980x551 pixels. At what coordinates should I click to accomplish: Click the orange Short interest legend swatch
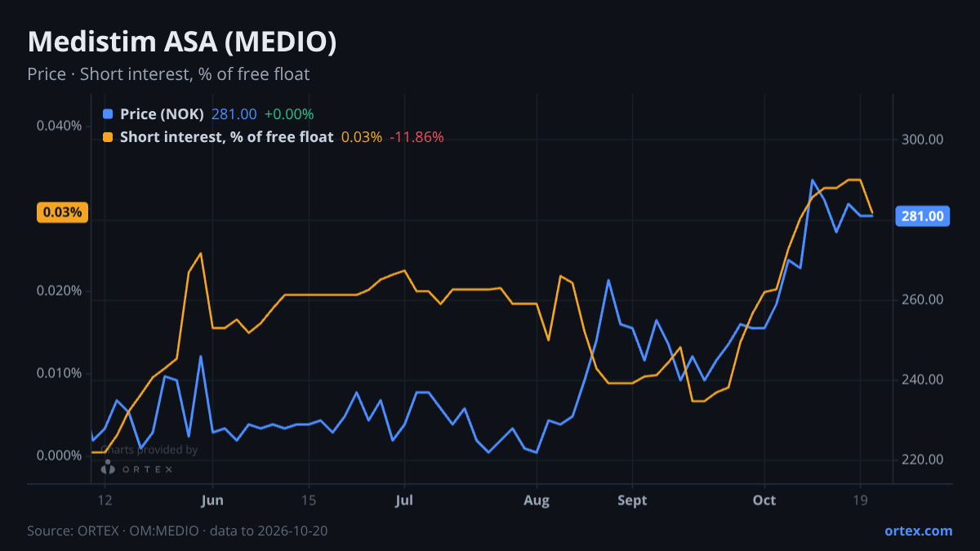[x=108, y=137]
